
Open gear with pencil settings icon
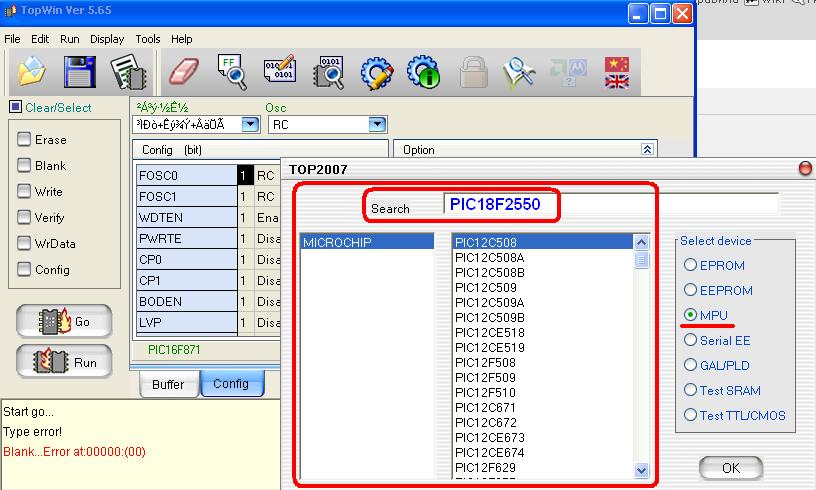pyautogui.click(x=377, y=73)
